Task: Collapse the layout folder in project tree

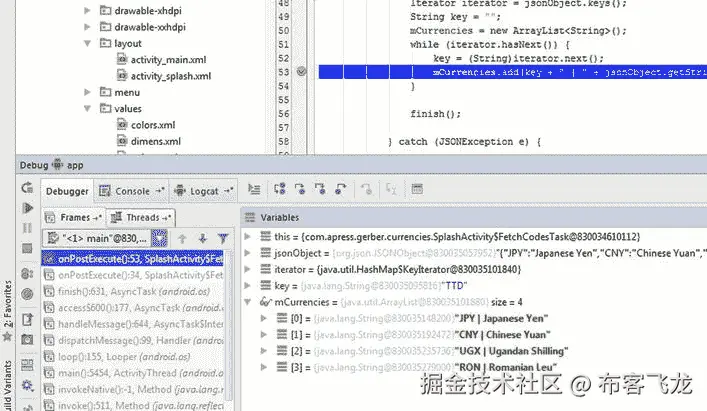Action: [87, 43]
